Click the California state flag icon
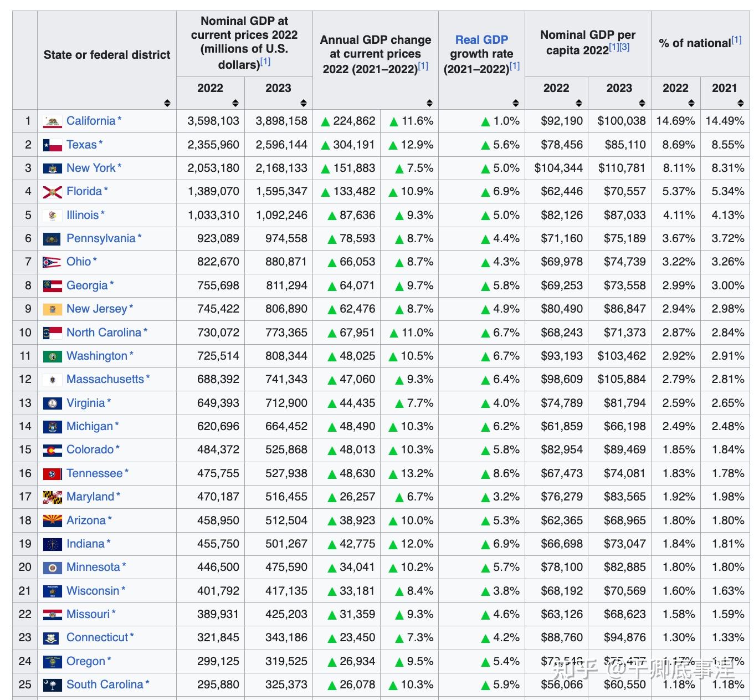 tap(52, 121)
